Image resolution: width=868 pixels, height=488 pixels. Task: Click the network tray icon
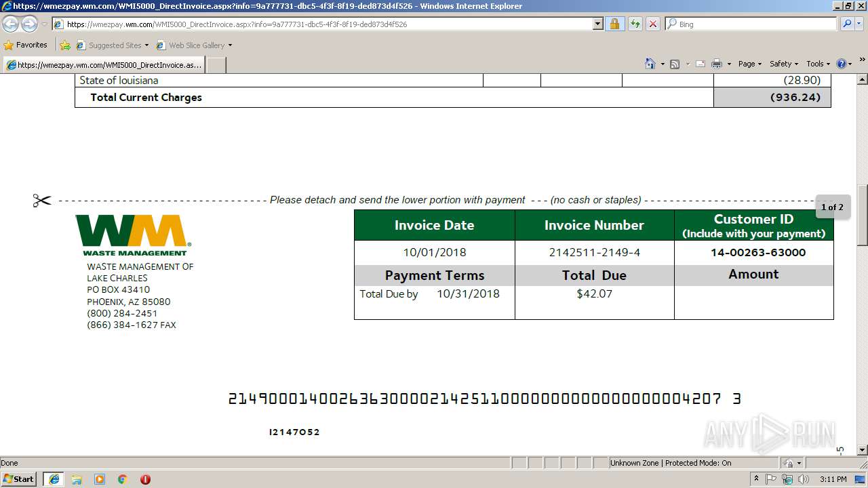787,479
